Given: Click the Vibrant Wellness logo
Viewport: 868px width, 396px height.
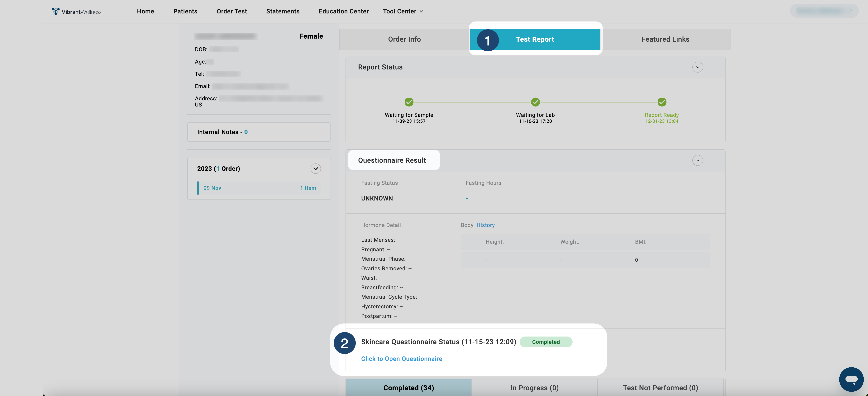Looking at the screenshot, I should pyautogui.click(x=76, y=12).
